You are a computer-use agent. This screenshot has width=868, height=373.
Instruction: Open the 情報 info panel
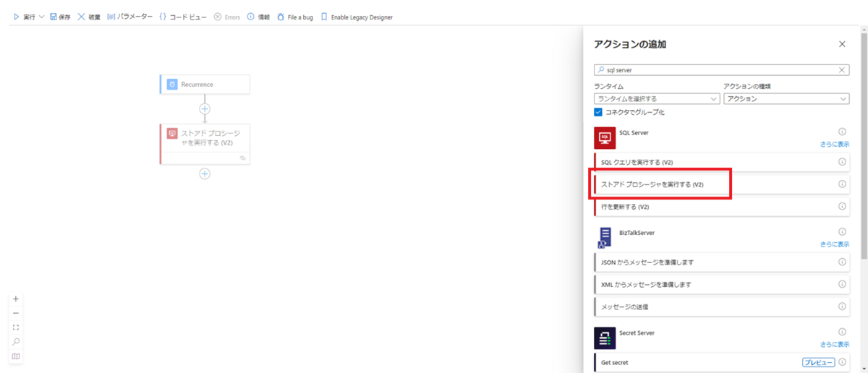point(258,17)
